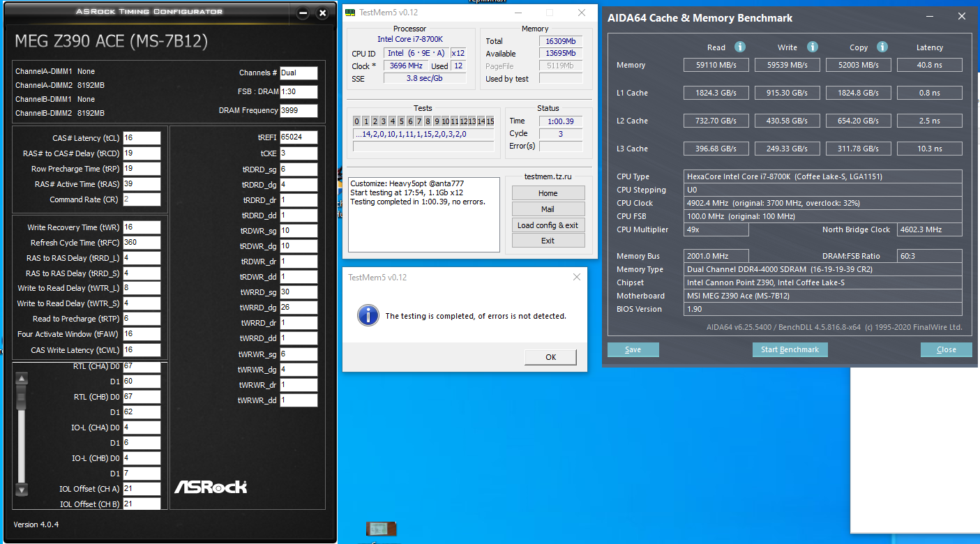
Task: Click the IOL Offset (CH A) field
Action: (142, 489)
